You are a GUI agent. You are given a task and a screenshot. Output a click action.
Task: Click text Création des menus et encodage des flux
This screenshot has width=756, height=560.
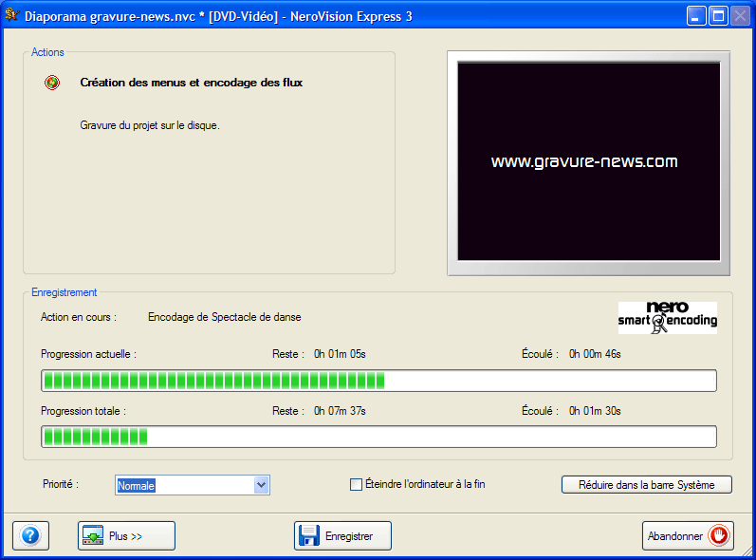click(192, 83)
